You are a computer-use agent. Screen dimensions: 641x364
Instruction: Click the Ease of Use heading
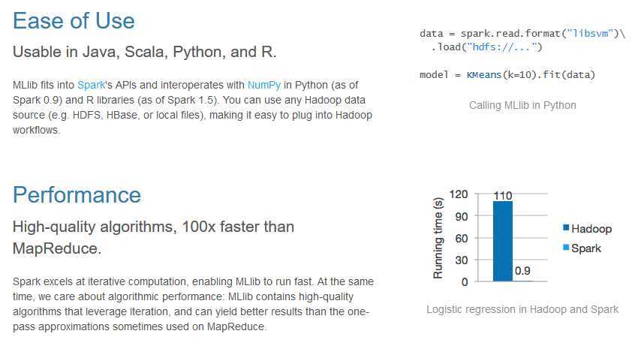coord(74,21)
